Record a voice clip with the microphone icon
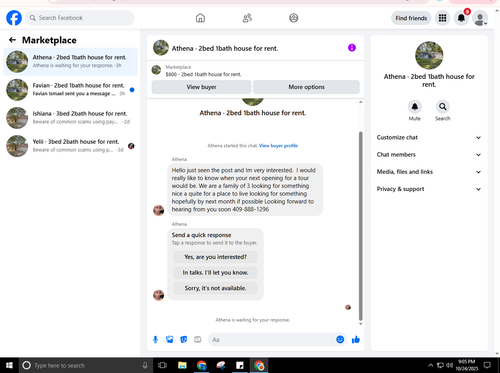 click(155, 340)
